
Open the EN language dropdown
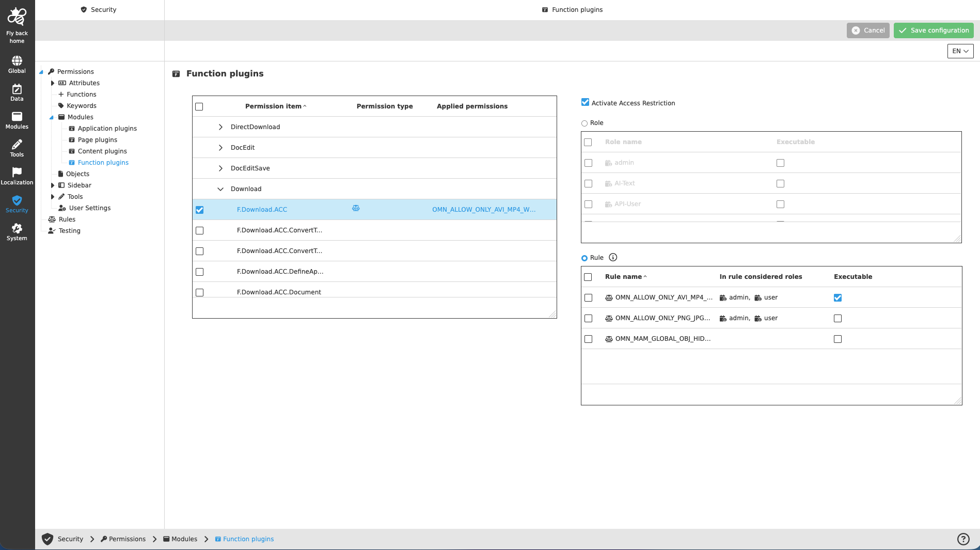coord(960,51)
